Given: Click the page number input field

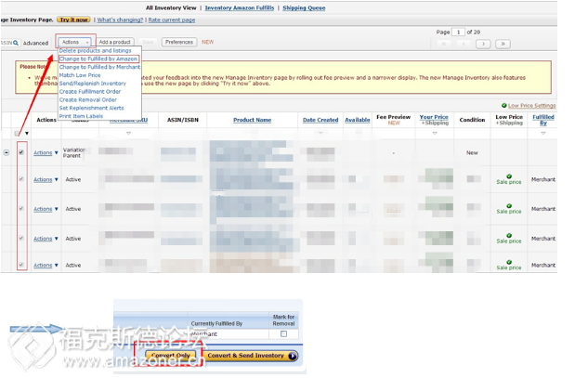Looking at the screenshot, I should 458,32.
